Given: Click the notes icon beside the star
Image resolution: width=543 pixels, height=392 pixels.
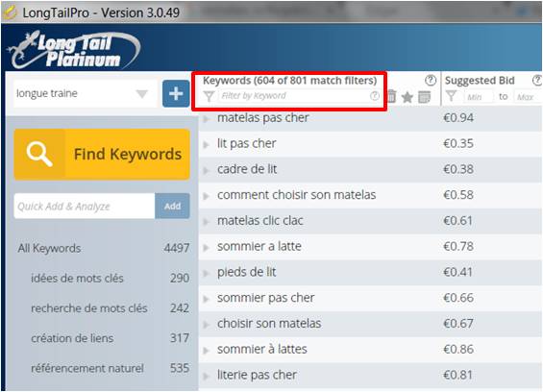Looking at the screenshot, I should tap(424, 97).
